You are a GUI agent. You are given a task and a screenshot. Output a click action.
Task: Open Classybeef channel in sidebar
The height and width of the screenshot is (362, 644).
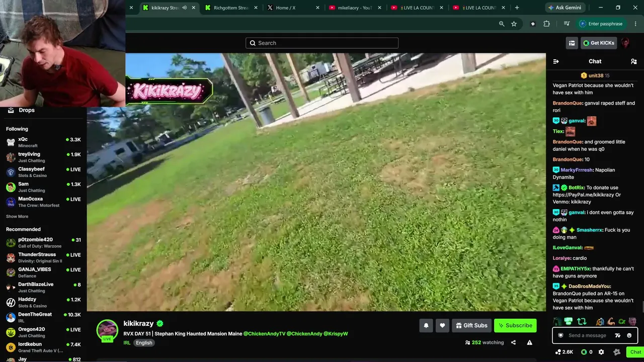click(x=43, y=172)
